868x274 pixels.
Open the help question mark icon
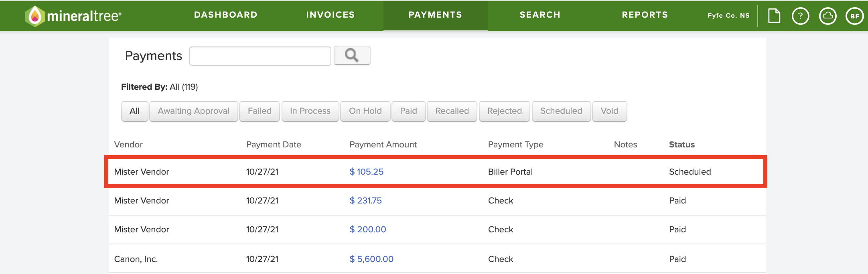800,16
